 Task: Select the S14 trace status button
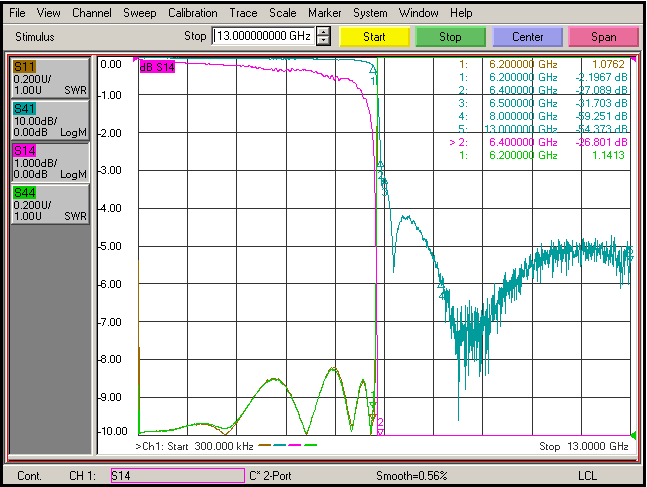(x=50, y=163)
